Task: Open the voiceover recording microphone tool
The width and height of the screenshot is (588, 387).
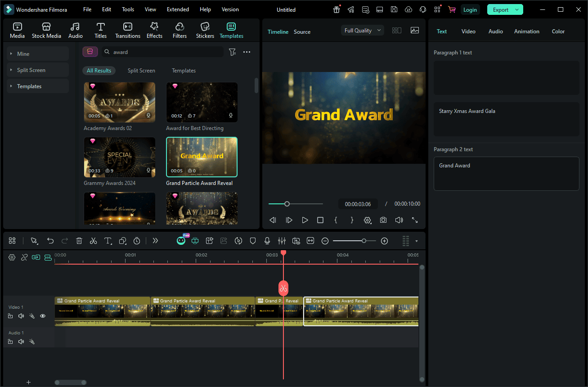Action: click(267, 241)
